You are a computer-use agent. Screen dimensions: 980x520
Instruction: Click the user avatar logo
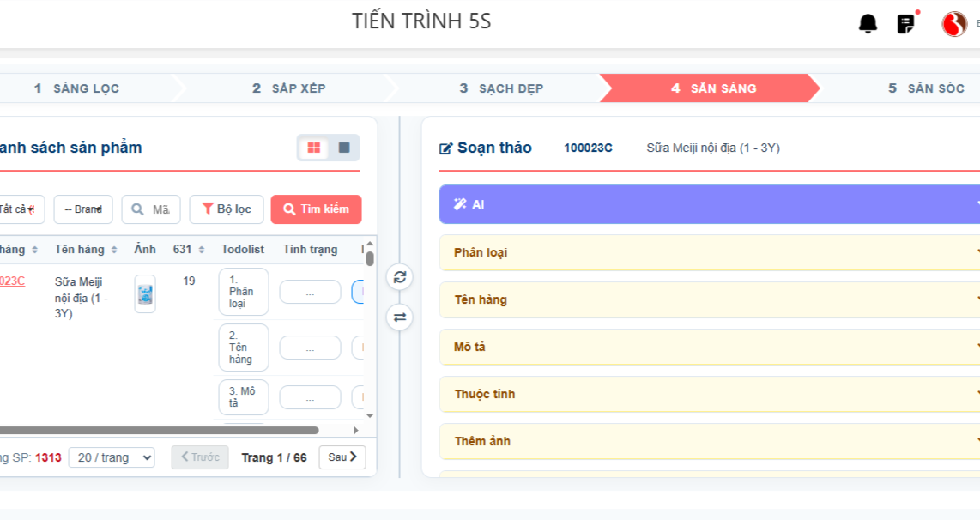954,24
